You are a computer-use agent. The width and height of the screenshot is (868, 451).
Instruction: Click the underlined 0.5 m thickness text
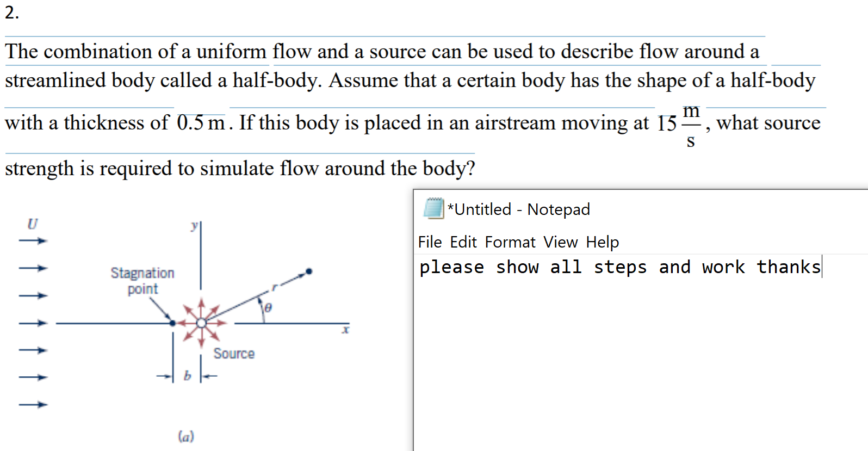198,122
